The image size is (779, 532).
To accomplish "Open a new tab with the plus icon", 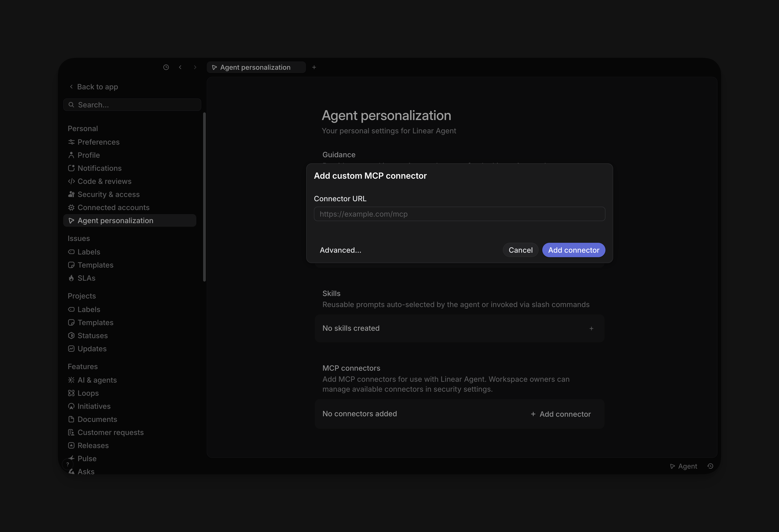I will pos(314,67).
